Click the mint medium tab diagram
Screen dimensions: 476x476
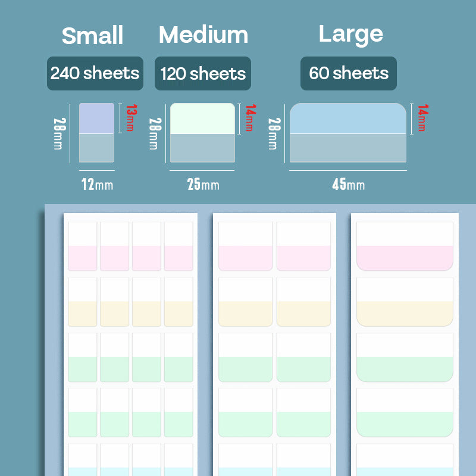pyautogui.click(x=202, y=132)
